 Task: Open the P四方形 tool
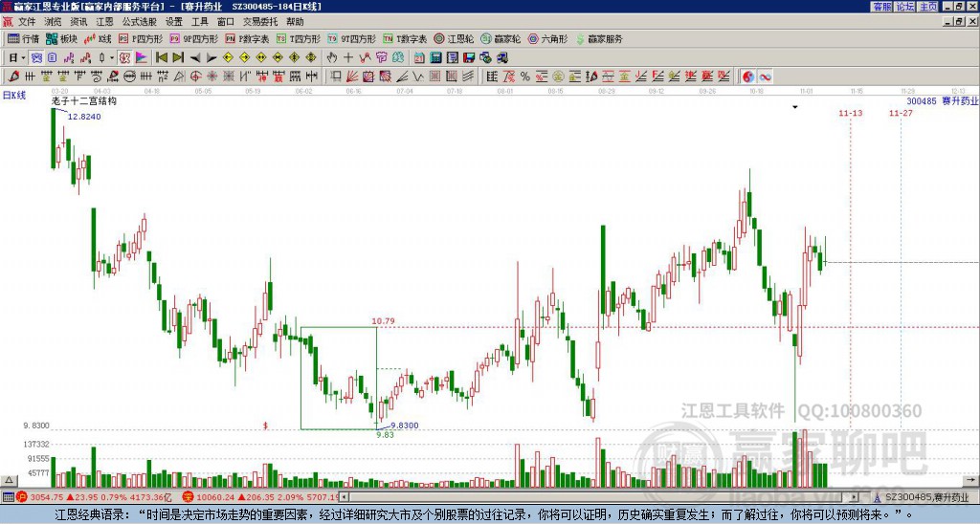pyautogui.click(x=140, y=38)
